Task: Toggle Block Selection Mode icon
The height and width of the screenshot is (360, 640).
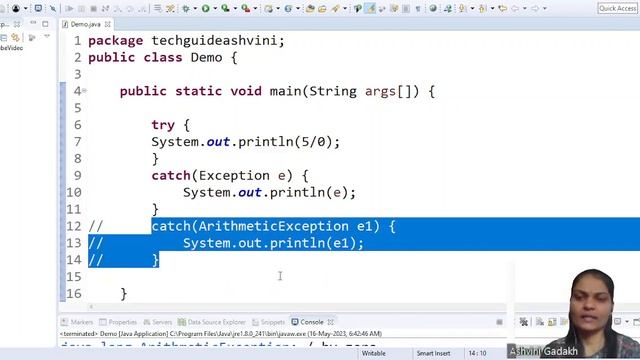Action: pyautogui.click(x=406, y=8)
